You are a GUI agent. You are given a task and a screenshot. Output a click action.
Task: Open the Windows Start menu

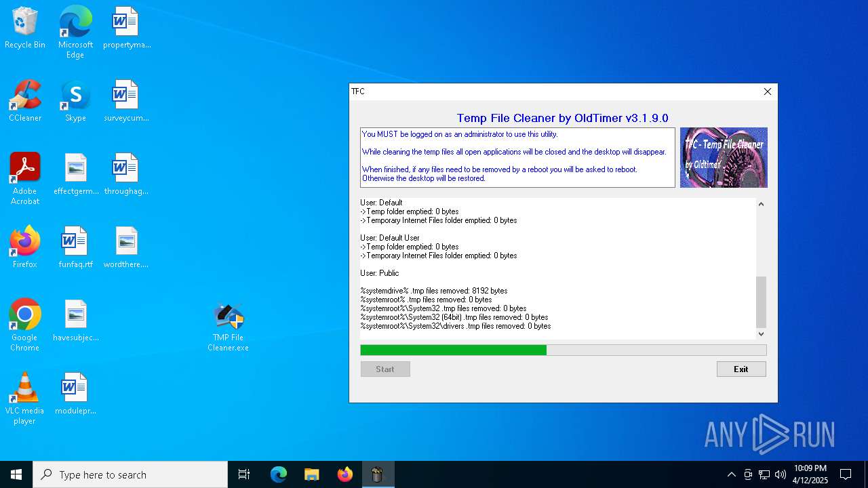(x=16, y=474)
